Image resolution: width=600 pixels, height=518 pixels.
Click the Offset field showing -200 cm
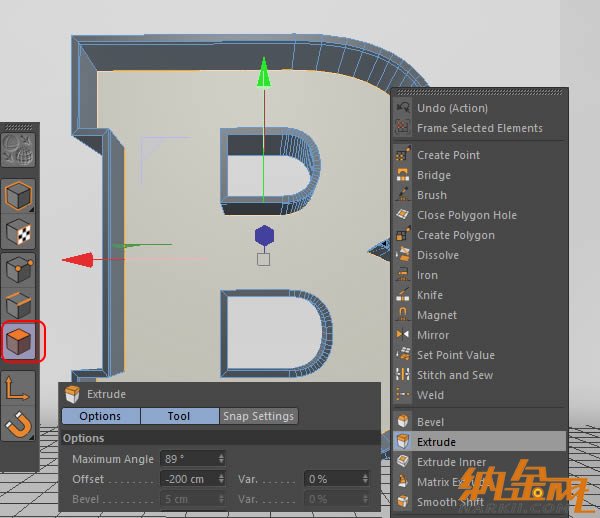coord(193,479)
